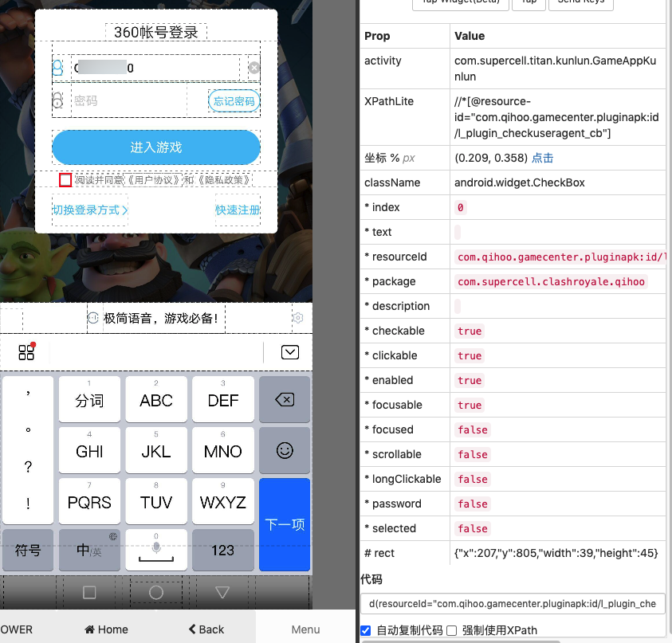
Task: Open the 《隐私政策》 link
Action: 224,180
